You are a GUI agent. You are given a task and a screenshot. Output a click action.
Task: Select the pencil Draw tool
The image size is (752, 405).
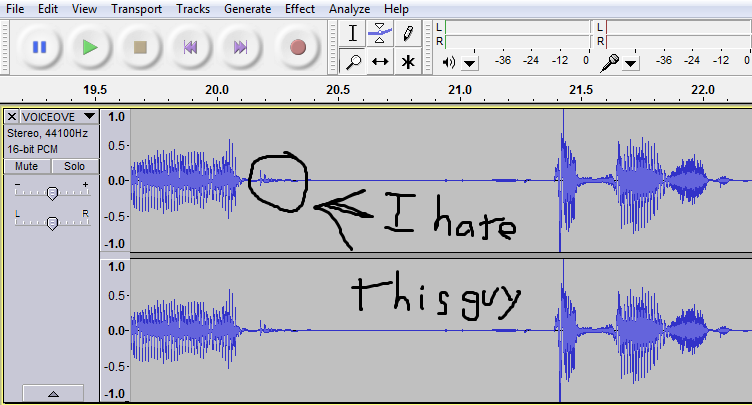[407, 33]
